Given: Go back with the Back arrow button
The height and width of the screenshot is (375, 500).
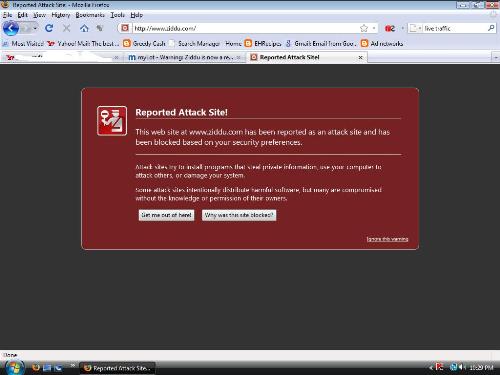Looking at the screenshot, I should [x=11, y=28].
